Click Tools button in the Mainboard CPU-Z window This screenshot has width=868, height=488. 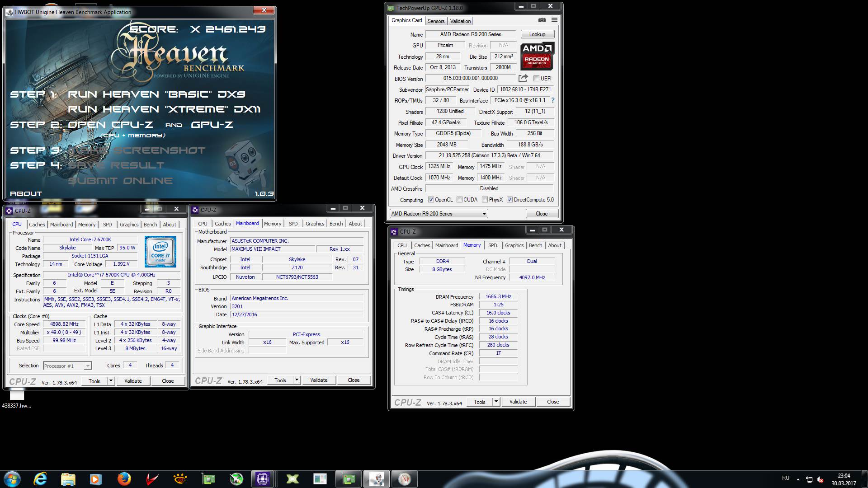280,380
